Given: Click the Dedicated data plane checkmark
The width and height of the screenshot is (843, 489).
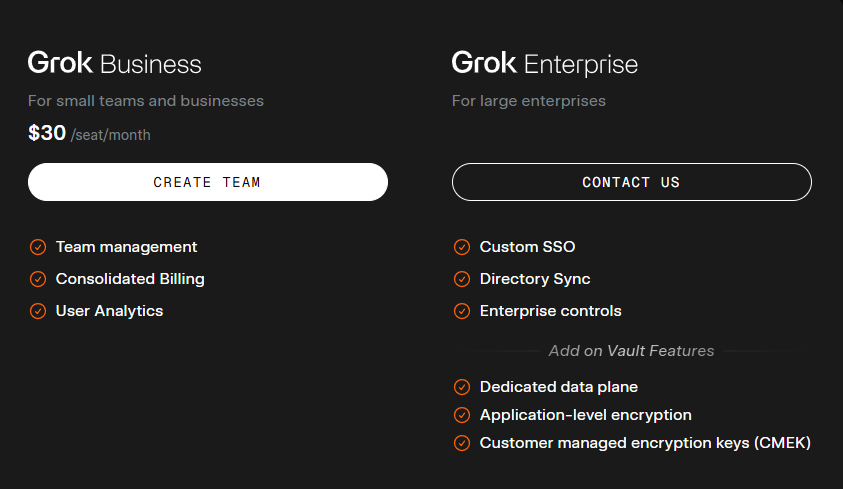Looking at the screenshot, I should pos(462,387).
